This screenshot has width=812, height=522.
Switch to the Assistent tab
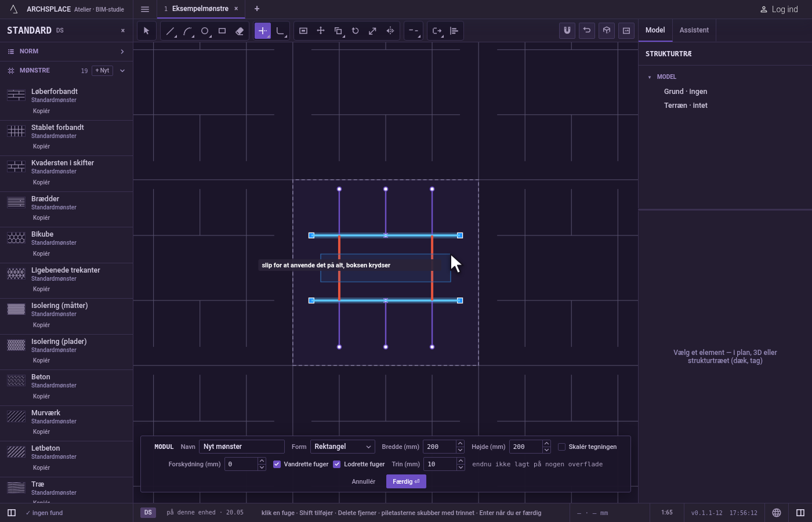click(x=694, y=30)
